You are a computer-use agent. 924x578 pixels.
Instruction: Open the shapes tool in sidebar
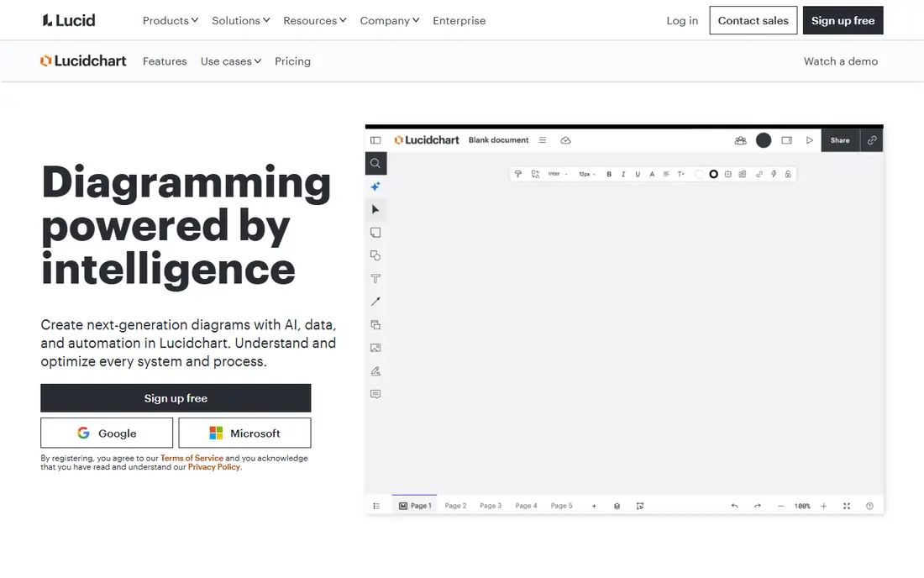coord(375,255)
